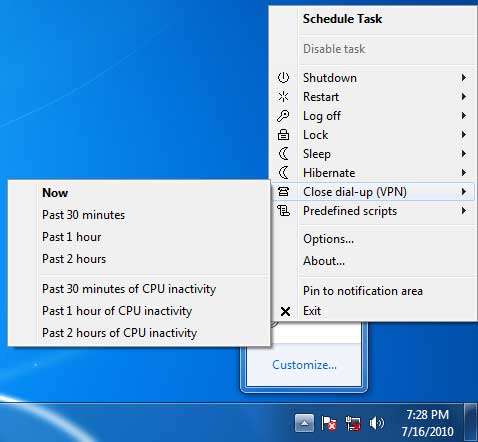Toggle Pin to notification area
Image resolution: width=478 pixels, height=442 pixels.
coord(363,291)
